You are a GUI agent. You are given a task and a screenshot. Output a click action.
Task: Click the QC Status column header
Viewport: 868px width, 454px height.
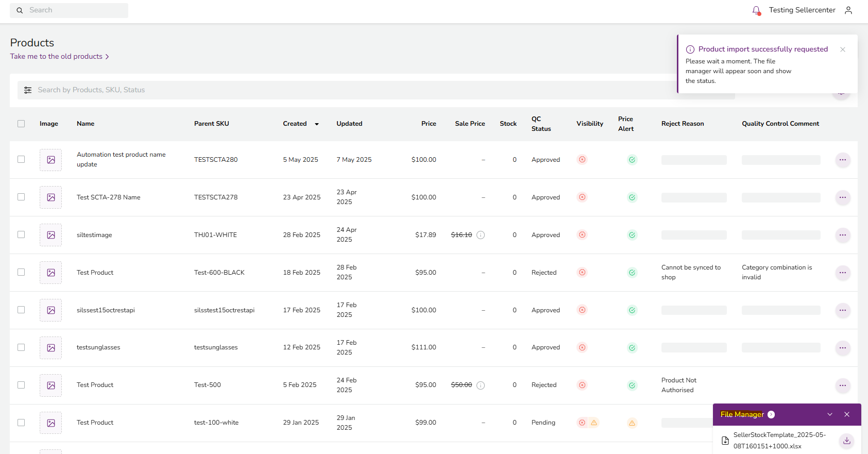[541, 124]
